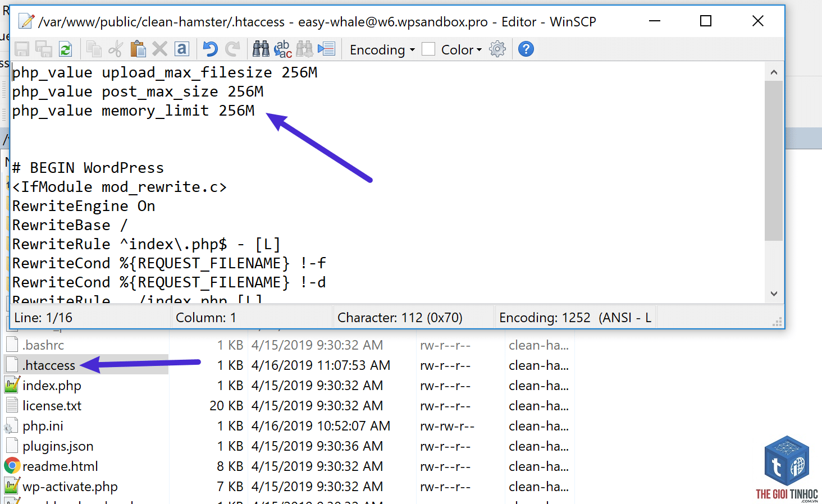The height and width of the screenshot is (504, 822).
Task: Reload the file with the green refresh icon
Action: point(66,49)
